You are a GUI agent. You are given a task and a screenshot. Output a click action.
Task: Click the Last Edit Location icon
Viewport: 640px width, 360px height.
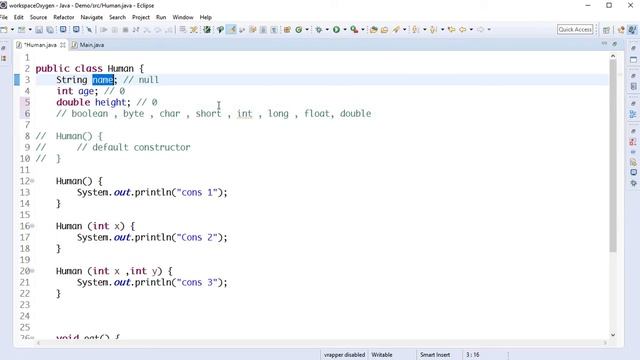pos(451,29)
